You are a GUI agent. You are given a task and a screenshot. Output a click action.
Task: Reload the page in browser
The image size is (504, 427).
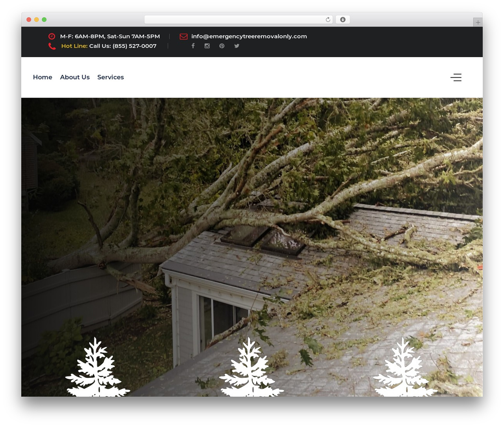pyautogui.click(x=328, y=20)
